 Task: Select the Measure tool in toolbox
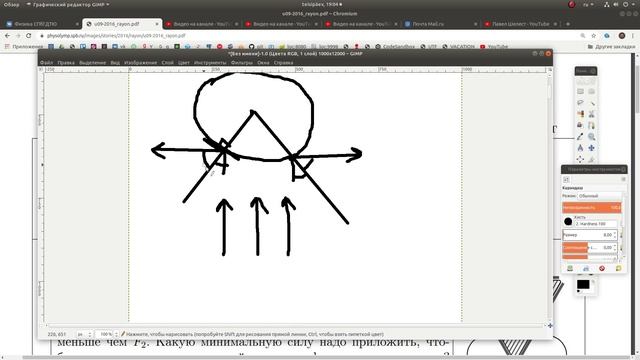[580, 148]
